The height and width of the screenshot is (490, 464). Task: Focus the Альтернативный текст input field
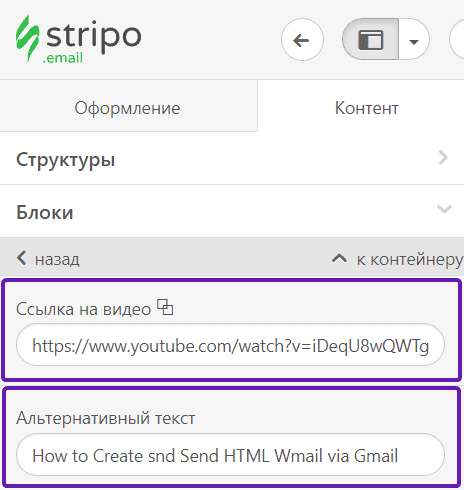230,455
